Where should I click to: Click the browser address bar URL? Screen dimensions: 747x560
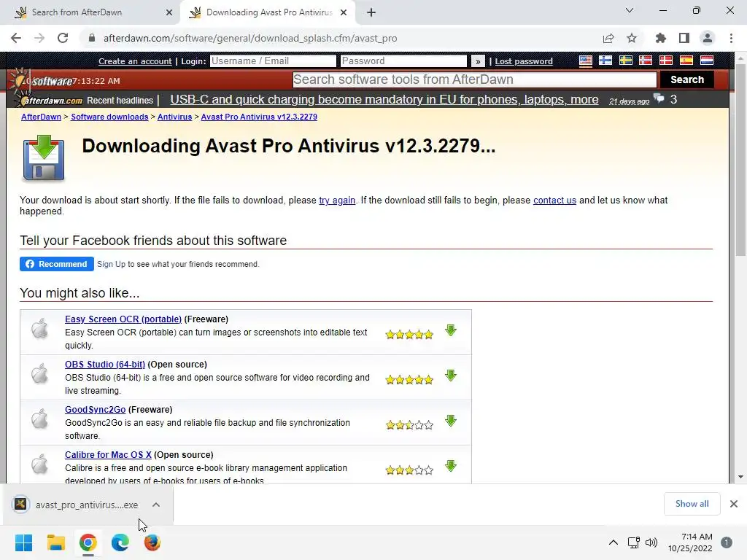pyautogui.click(x=250, y=38)
